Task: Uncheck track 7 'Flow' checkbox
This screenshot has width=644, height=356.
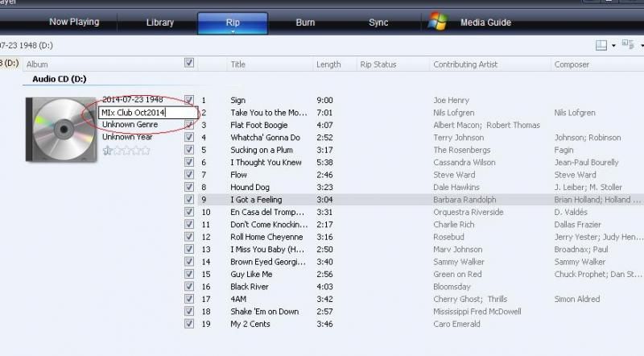Action: pyautogui.click(x=189, y=174)
